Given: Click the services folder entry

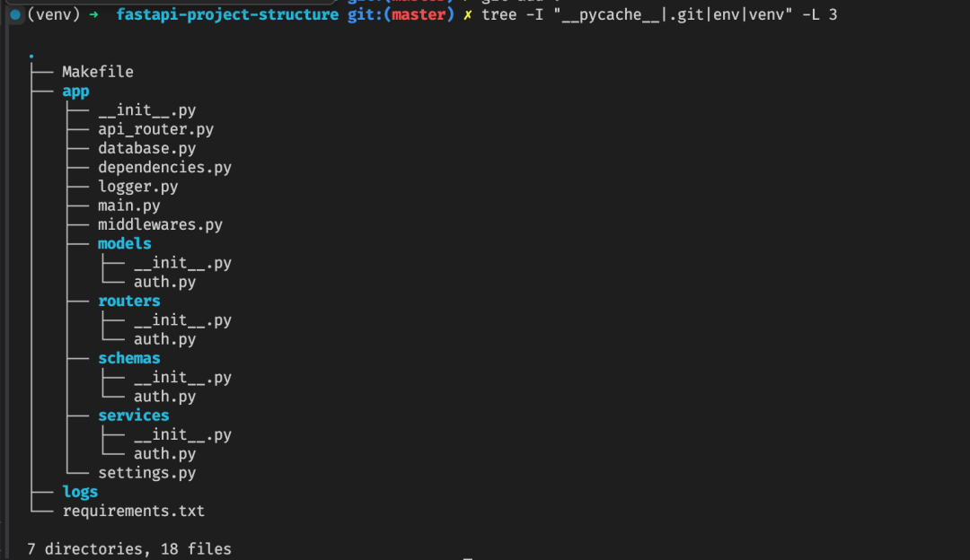Looking at the screenshot, I should 133,415.
